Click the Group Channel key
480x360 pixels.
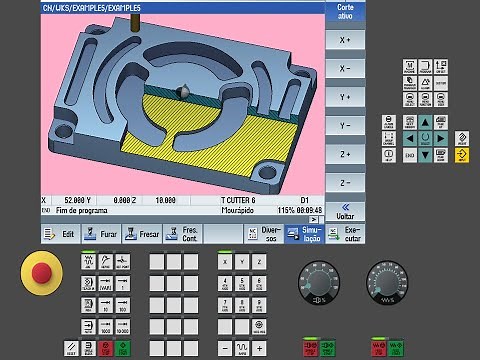(389, 139)
